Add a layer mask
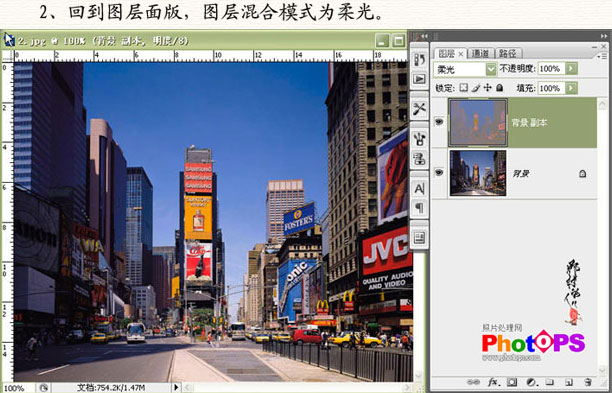This screenshot has height=393, width=612. (512, 382)
